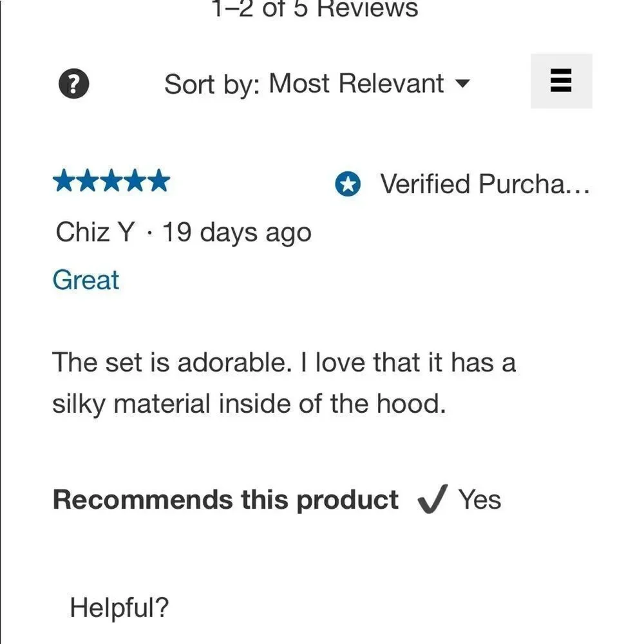Viewport: 644px width, 644px height.
Task: Click the Yes recommendation text
Action: (x=480, y=500)
